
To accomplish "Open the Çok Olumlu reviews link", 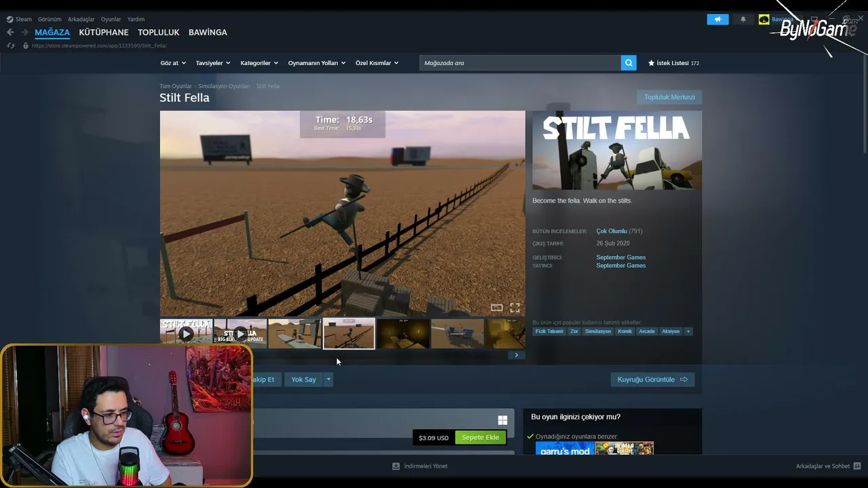I will [612, 231].
